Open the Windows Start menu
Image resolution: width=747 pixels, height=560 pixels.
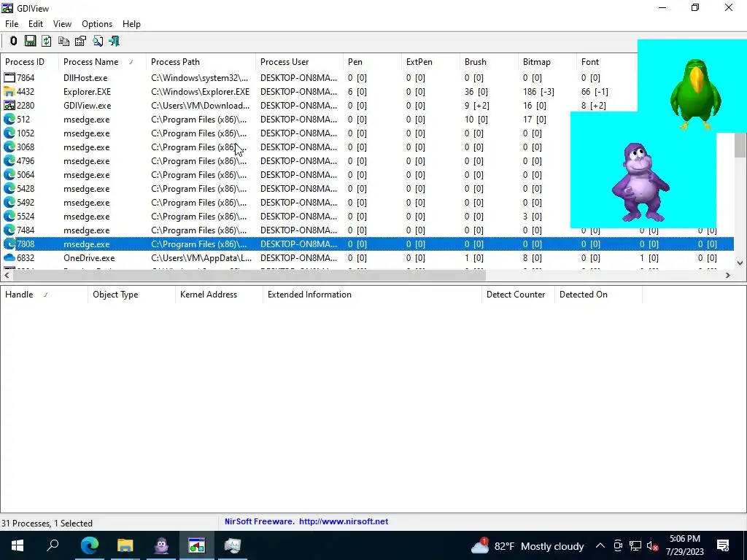tap(18, 545)
